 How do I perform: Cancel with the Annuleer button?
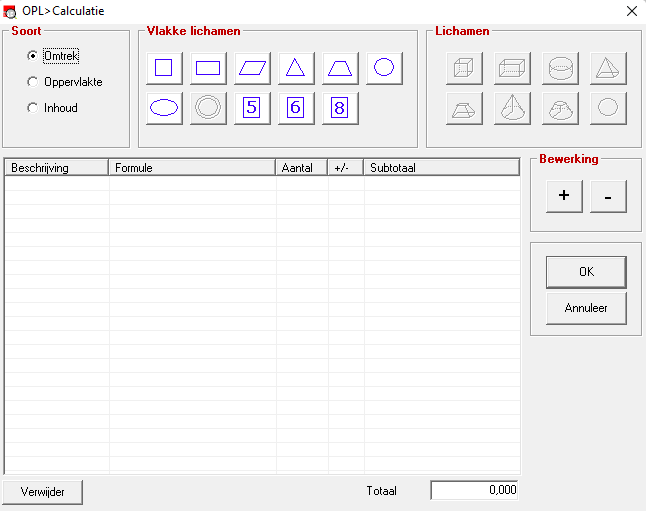(x=586, y=308)
